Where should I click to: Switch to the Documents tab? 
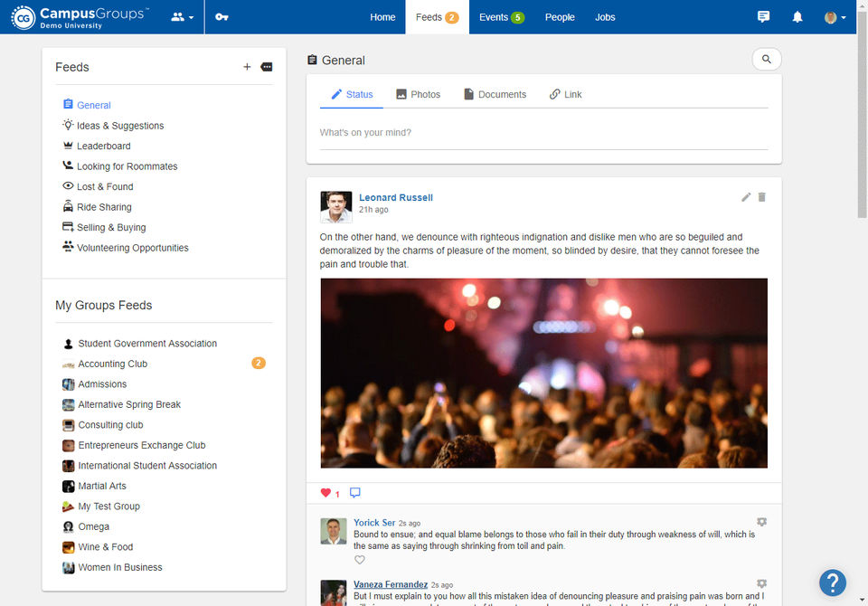tap(495, 94)
